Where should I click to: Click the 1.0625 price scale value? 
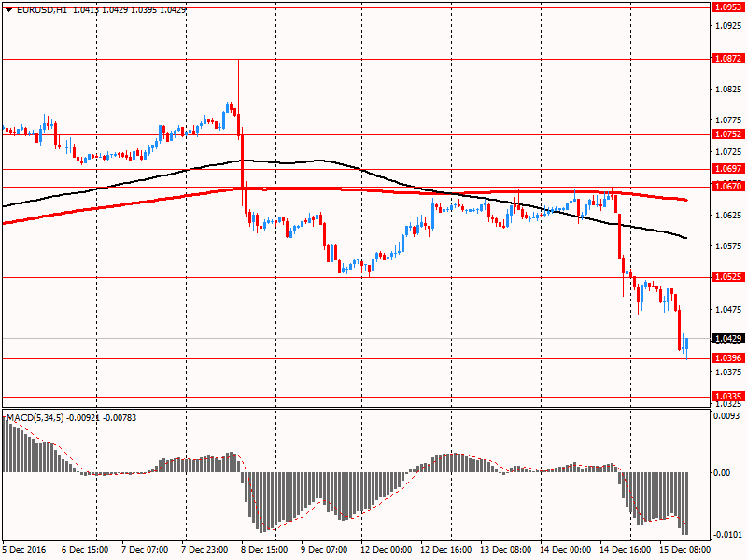(728, 216)
